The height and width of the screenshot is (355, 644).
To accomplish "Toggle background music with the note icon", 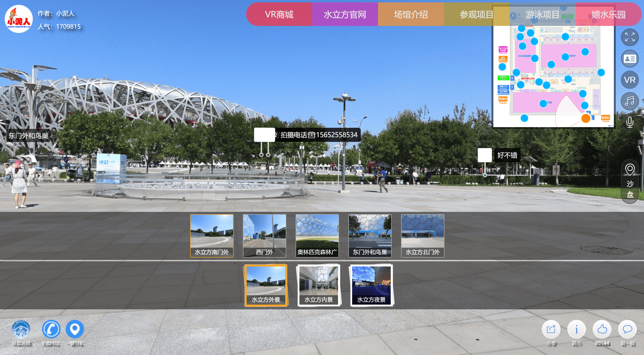I will click(x=629, y=101).
